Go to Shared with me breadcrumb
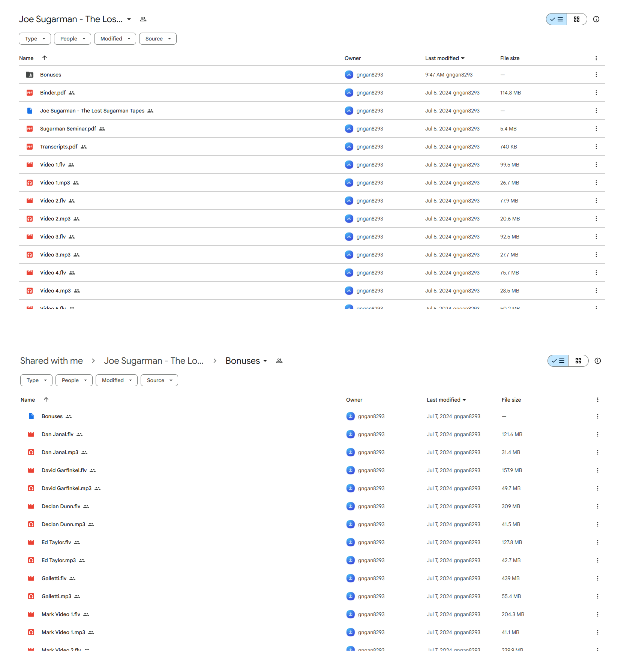Screen dimensions: 630x672 point(52,361)
